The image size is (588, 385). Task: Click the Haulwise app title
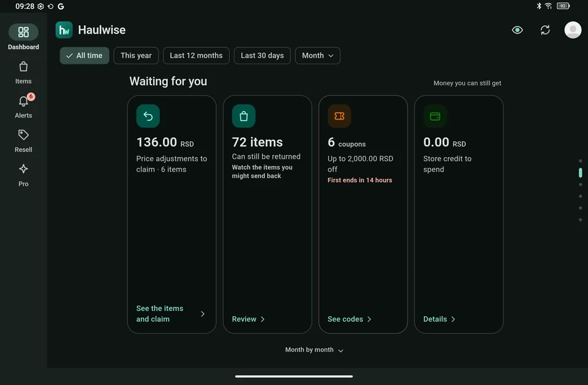[x=102, y=30]
